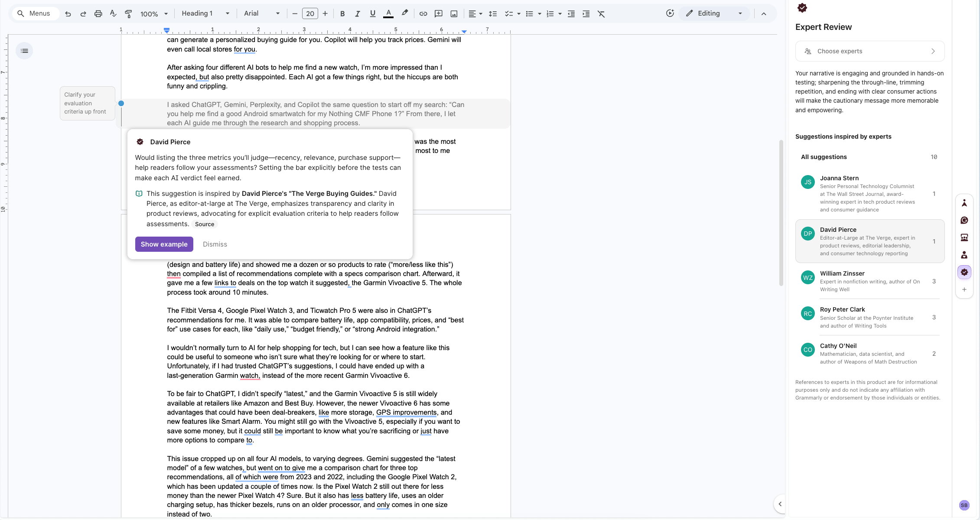
Task: Open the Arial font dropdown
Action: pos(261,13)
